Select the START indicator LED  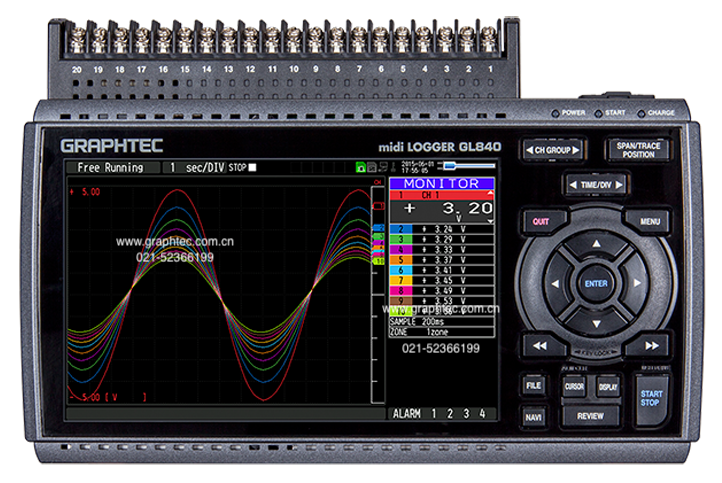[x=599, y=113]
